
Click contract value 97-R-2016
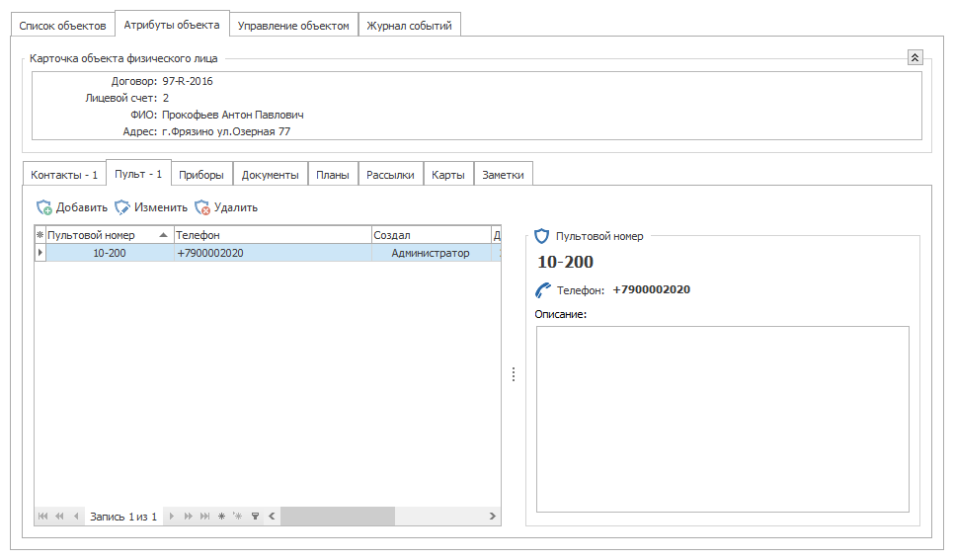188,81
